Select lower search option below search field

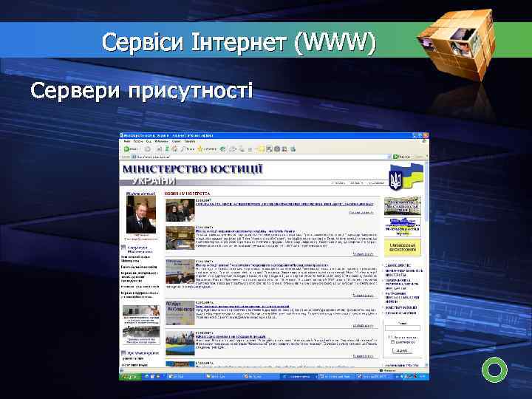coord(392,342)
